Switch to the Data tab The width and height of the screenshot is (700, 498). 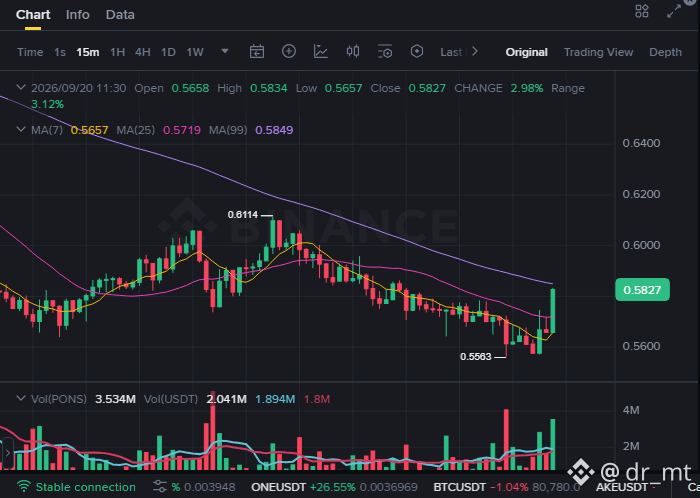click(x=120, y=15)
